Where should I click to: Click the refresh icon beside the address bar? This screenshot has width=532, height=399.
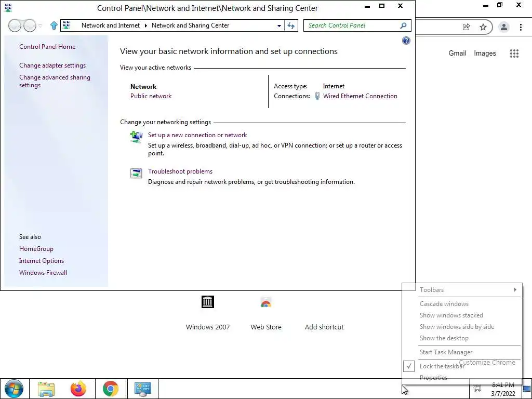pos(291,25)
